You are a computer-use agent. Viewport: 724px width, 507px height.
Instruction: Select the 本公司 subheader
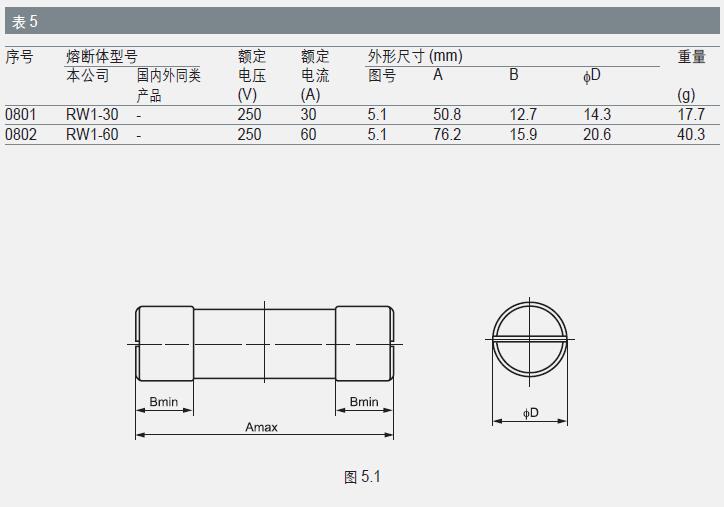[x=87, y=76]
